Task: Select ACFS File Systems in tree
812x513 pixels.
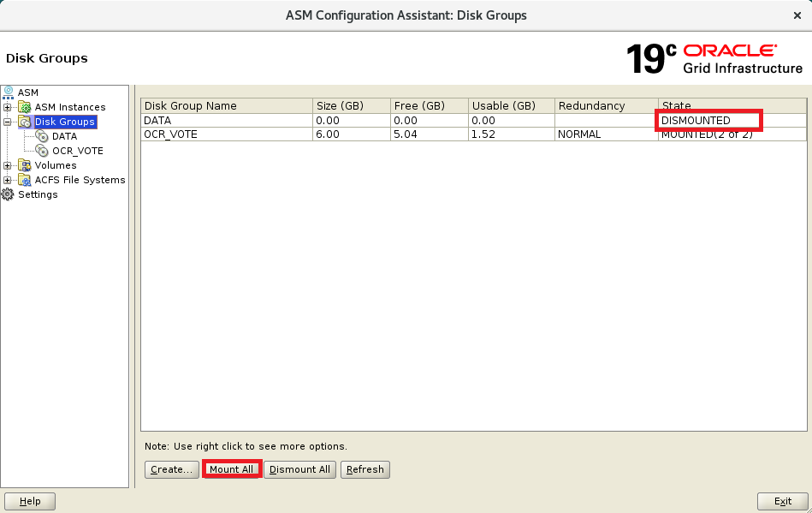Action: [x=80, y=180]
